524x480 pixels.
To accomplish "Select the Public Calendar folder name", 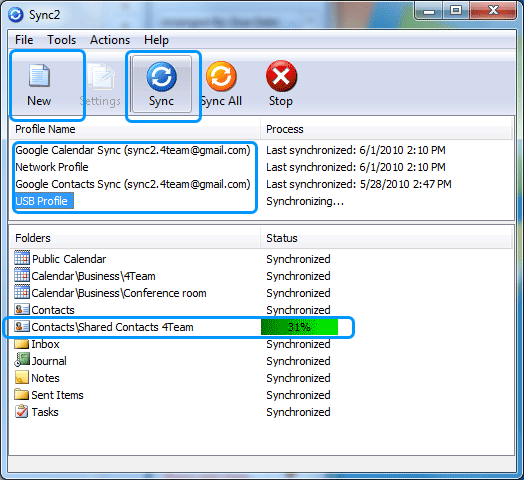I will point(69,259).
